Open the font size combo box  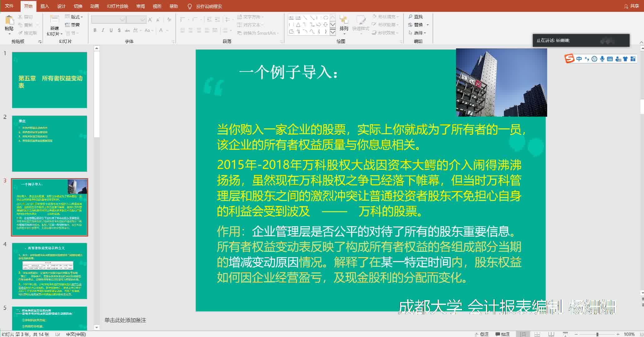[x=136, y=20]
